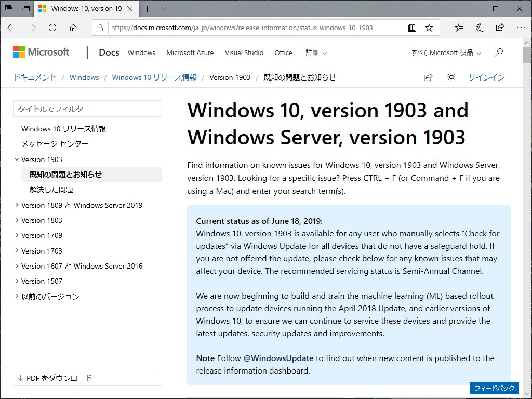Select Microsoft Azure in the navigation
The height and width of the screenshot is (399, 532).
189,52
